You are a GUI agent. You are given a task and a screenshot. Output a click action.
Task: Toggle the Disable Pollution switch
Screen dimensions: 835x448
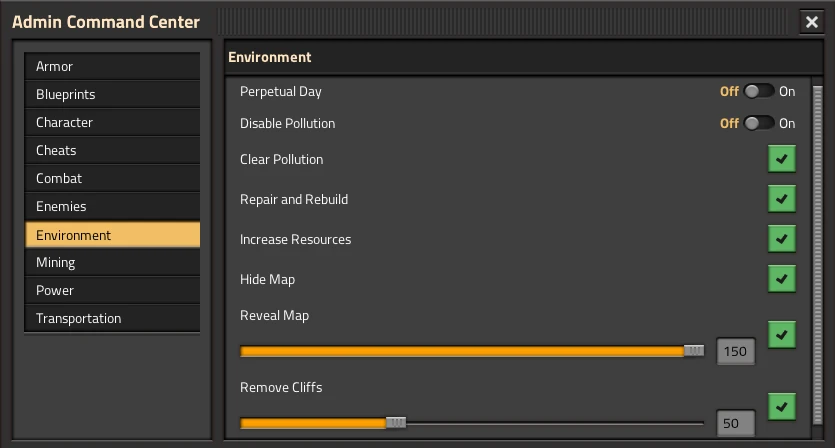point(759,124)
